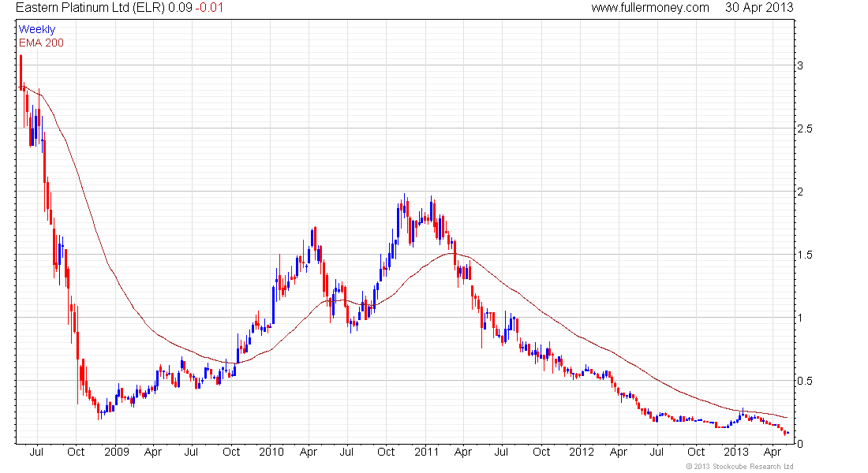
Task: Click the y-axis label '1'
Action: (x=799, y=318)
